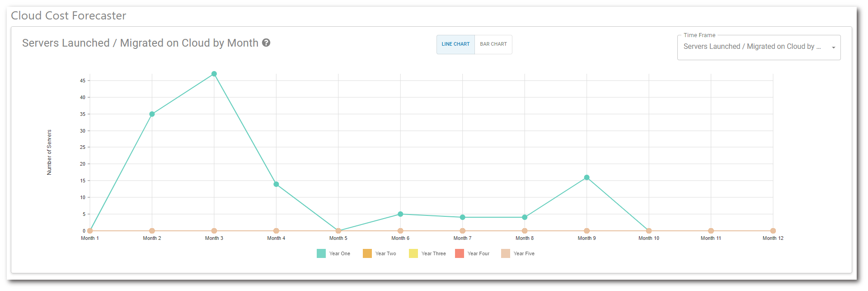Click the Month 4 Year One data point
Screen dimensions: 868x291
click(276, 184)
